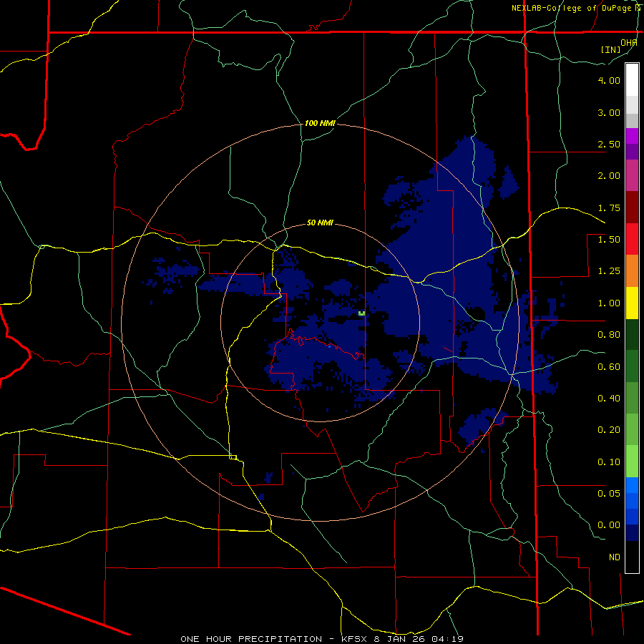Click the 3.00 legend value
This screenshot has height=644, width=644.
(609, 112)
